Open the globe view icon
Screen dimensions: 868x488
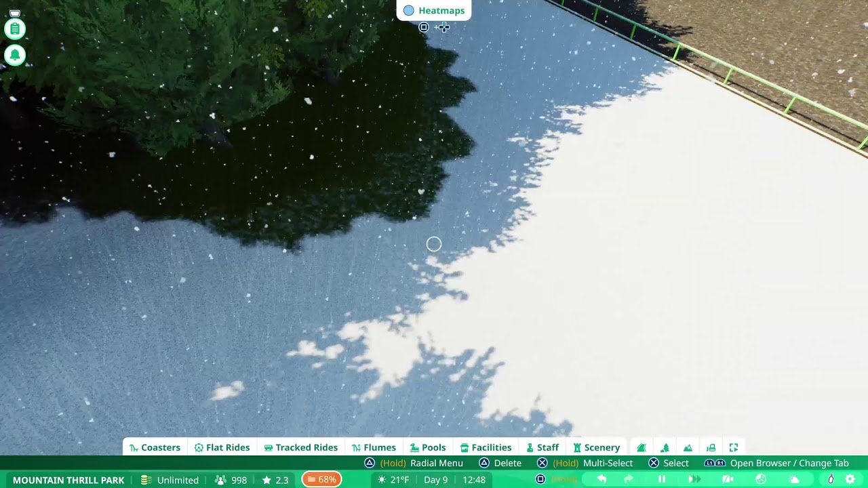pyautogui.click(x=761, y=479)
